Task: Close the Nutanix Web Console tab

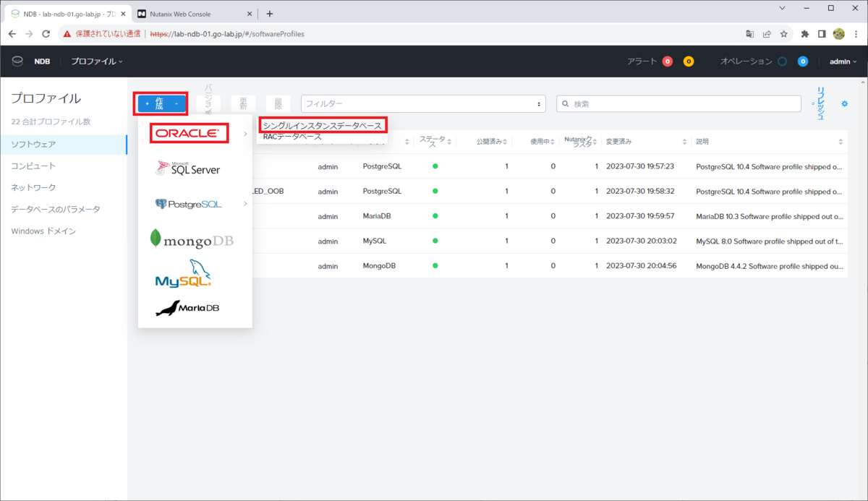Action: point(250,14)
